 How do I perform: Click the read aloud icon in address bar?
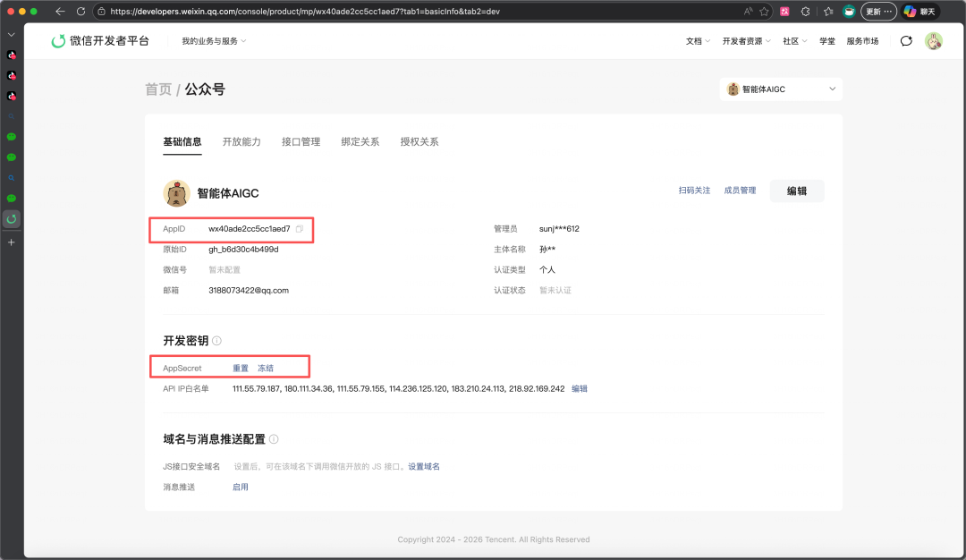coord(748,11)
